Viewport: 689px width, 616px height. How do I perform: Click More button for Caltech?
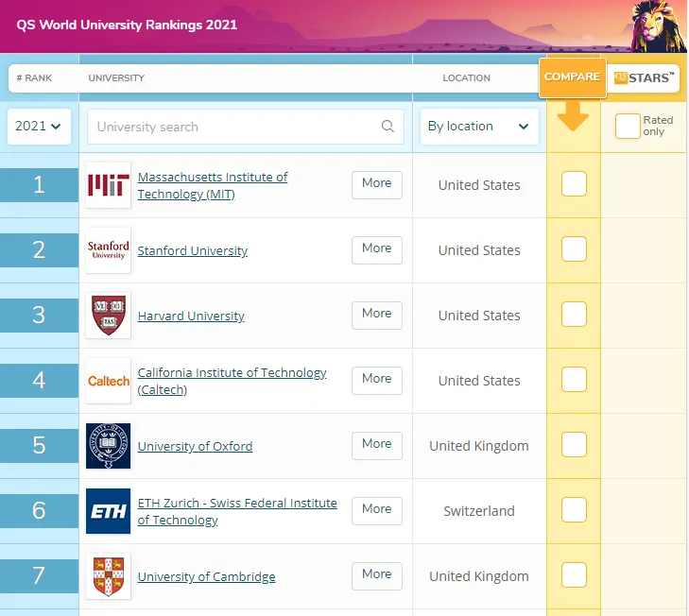point(376,380)
